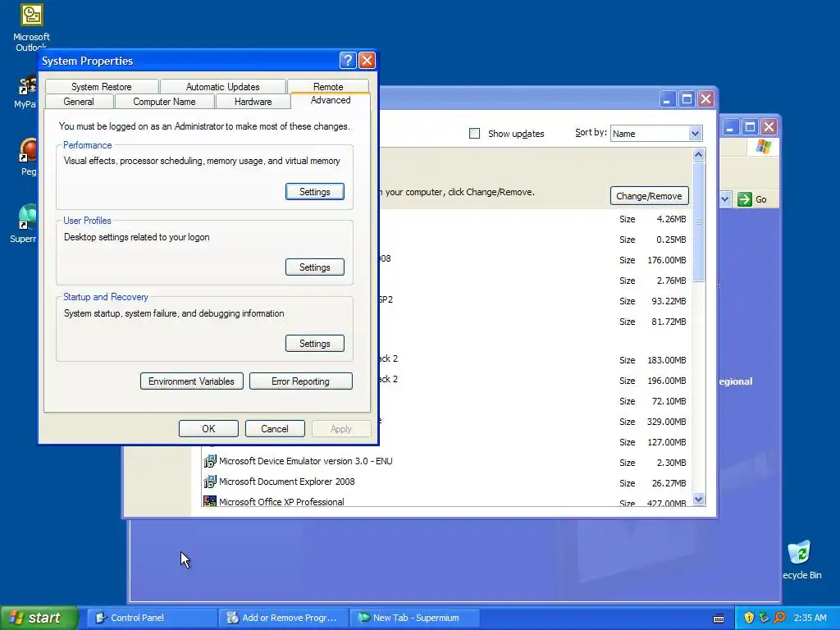
Task: Switch to the Automatic Updates tab
Action: (x=223, y=86)
